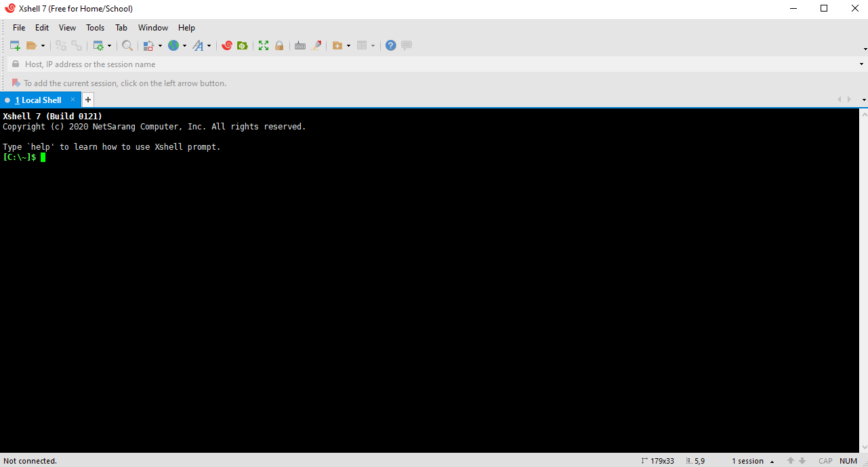Viewport: 868px width, 467px height.
Task: Click the NUM indicator in status bar
Action: tap(848, 461)
